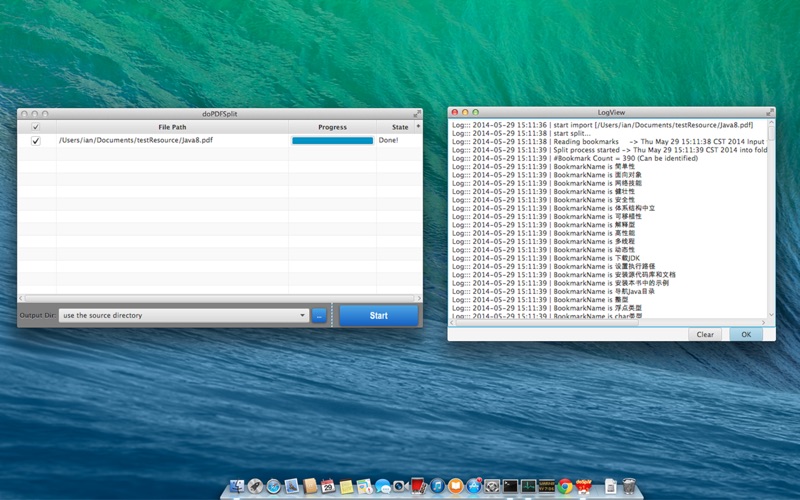Screen dimensions: 800x500
Task: Open Messages speech bubble icon in Dock
Action: click(383, 486)
